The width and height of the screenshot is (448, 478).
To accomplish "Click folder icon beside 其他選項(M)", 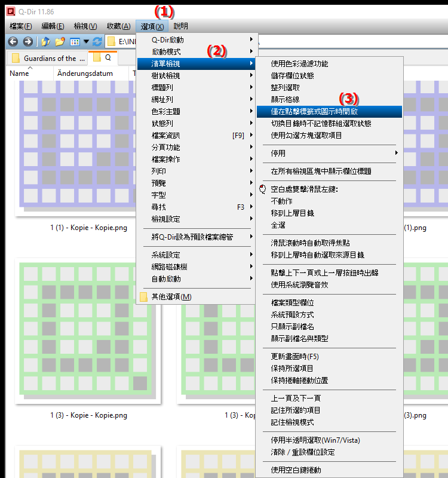I will click(x=143, y=297).
